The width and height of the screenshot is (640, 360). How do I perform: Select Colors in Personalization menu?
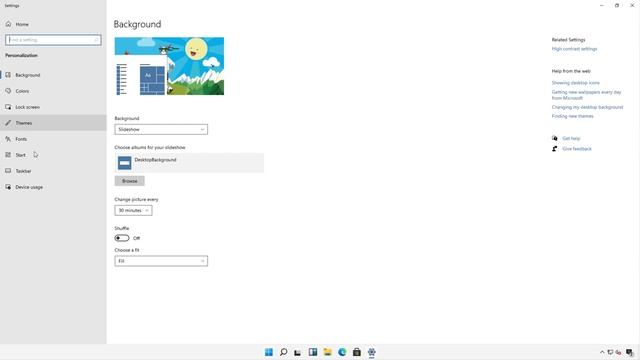53,91
